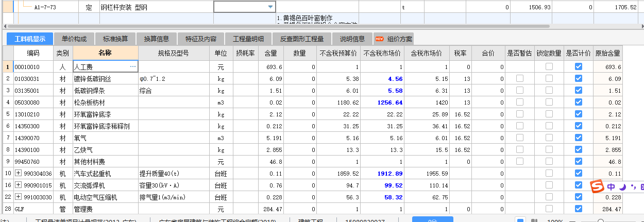Open the 说明信息 tab

[x=352, y=39]
